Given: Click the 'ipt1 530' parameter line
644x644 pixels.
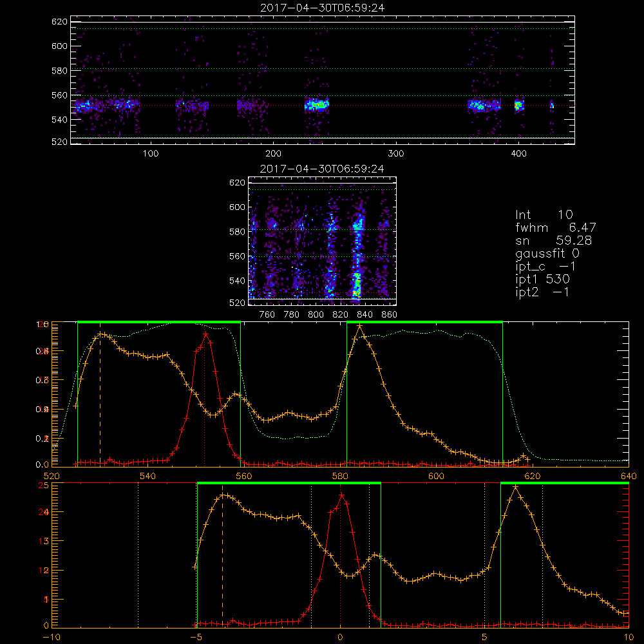Looking at the screenshot, I should point(542,279).
